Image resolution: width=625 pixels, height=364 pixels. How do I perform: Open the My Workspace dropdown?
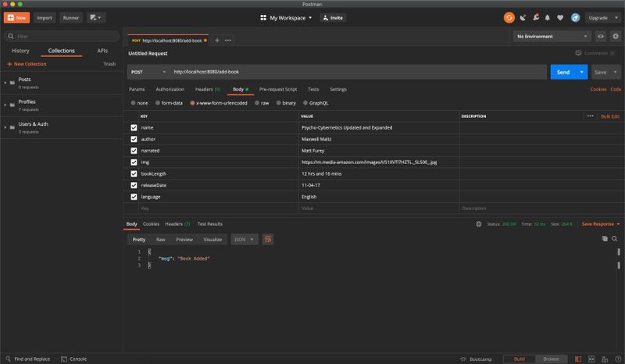pos(286,17)
